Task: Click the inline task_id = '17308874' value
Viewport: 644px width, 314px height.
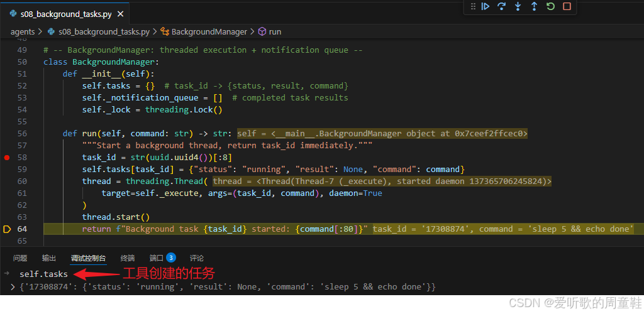Action: [x=422, y=229]
